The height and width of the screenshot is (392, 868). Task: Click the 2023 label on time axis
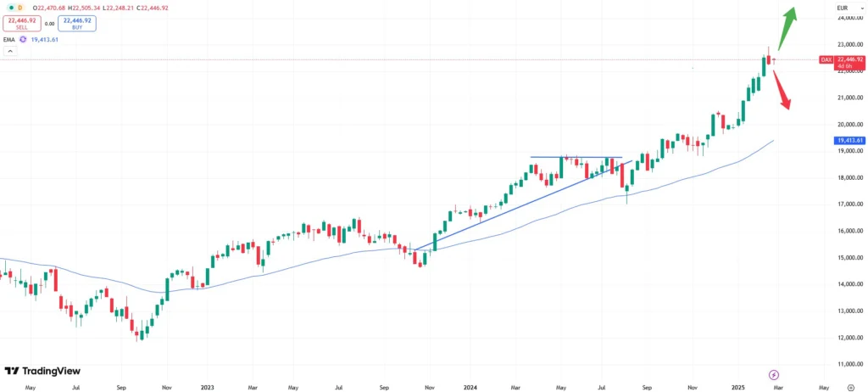coord(207,387)
